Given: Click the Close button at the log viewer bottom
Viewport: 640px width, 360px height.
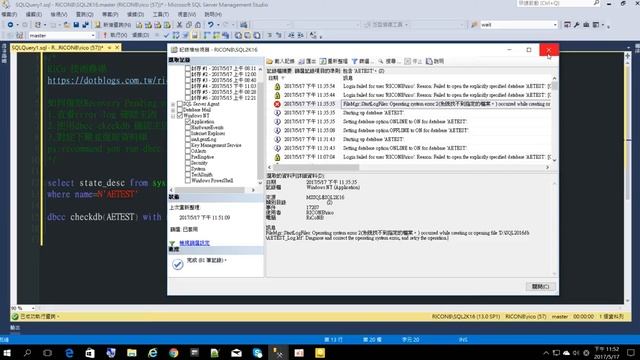Looking at the screenshot, I should pos(540,287).
